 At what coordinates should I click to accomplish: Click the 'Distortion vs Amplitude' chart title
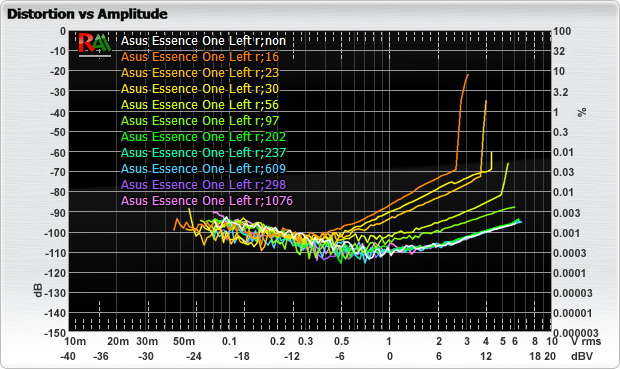87,14
